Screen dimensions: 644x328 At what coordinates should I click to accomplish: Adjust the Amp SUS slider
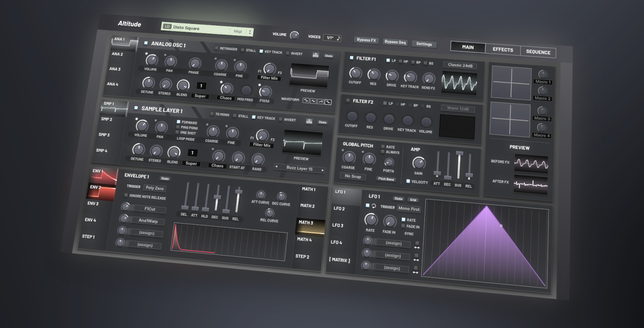[459, 165]
